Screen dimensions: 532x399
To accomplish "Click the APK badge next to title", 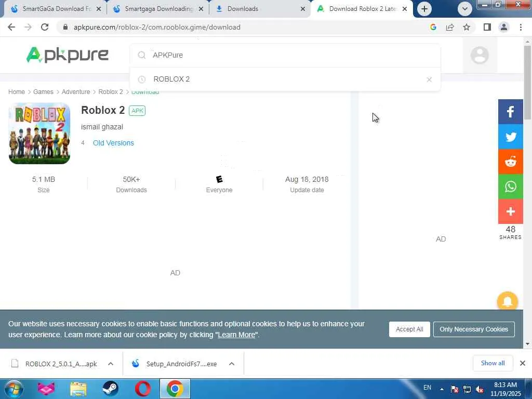I will tap(137, 111).
